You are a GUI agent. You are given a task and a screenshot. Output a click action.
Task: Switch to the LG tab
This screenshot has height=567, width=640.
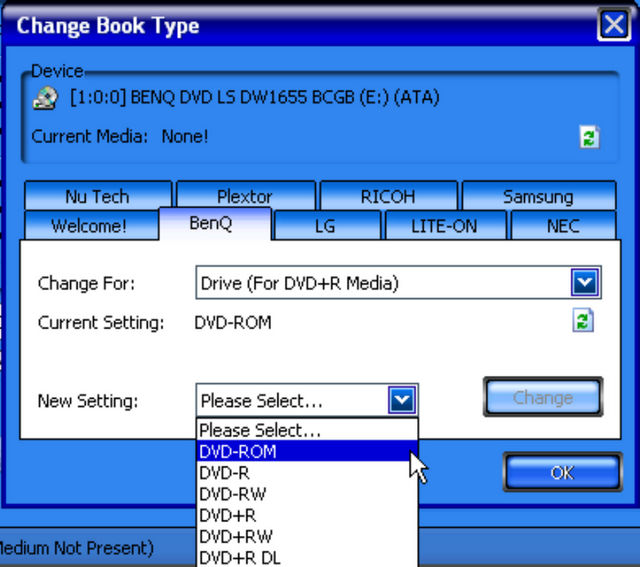[327, 225]
